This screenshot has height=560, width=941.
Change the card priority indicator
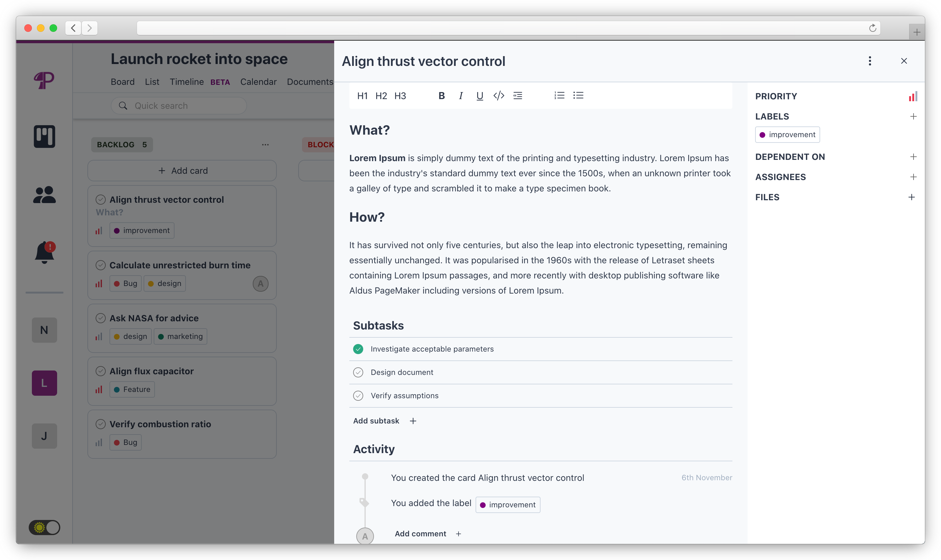point(913,96)
